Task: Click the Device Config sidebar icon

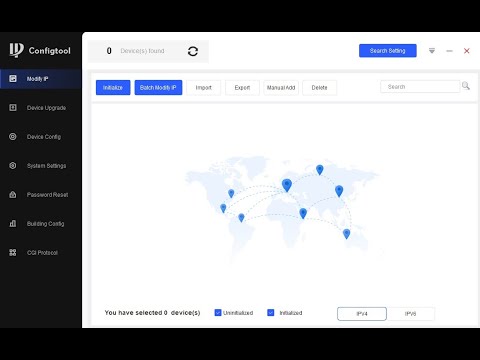Action: point(13,136)
